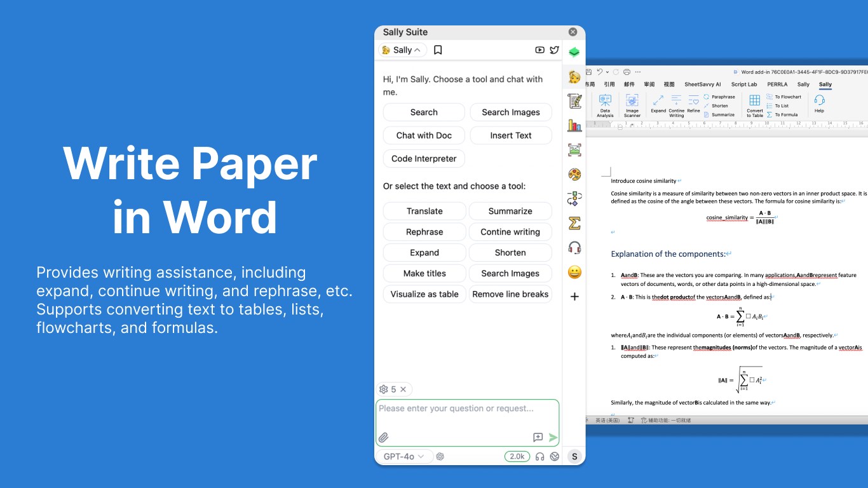Click To List in the Word ribbon

point(778,105)
